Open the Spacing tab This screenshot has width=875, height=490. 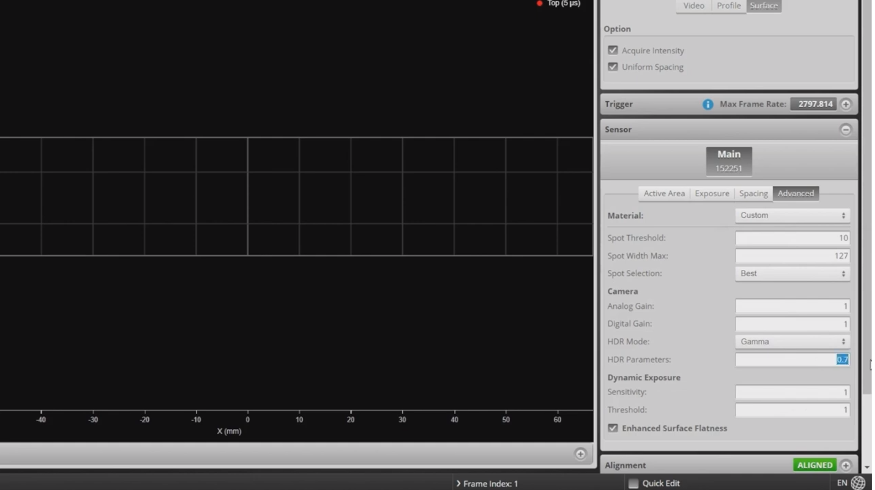(753, 194)
